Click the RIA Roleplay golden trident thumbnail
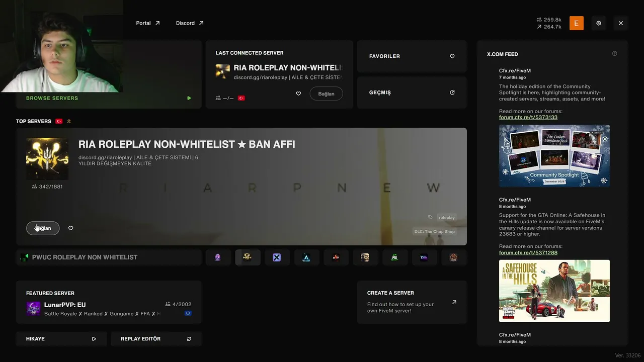This screenshot has height=362, width=644. [x=47, y=159]
